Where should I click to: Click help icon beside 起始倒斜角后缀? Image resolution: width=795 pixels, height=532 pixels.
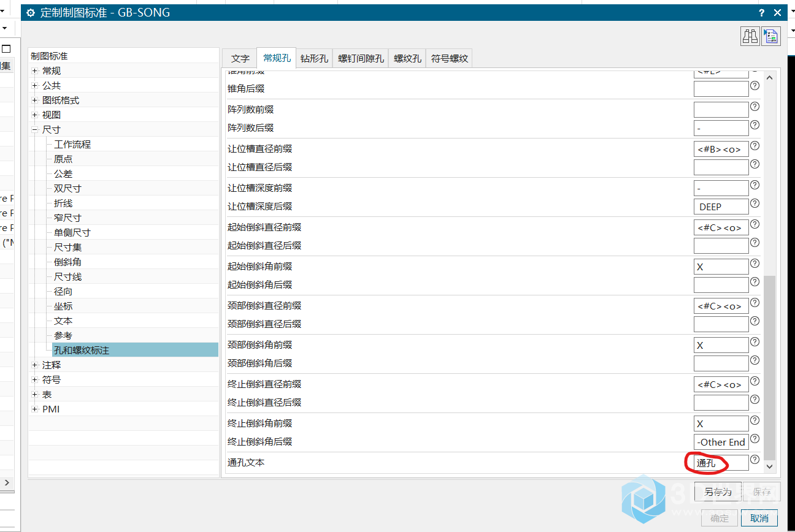click(x=755, y=282)
